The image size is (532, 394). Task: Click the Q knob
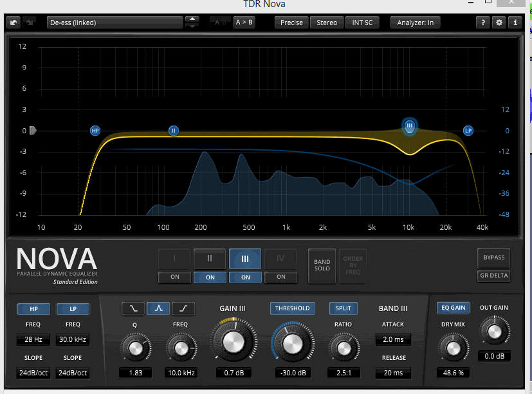point(135,348)
